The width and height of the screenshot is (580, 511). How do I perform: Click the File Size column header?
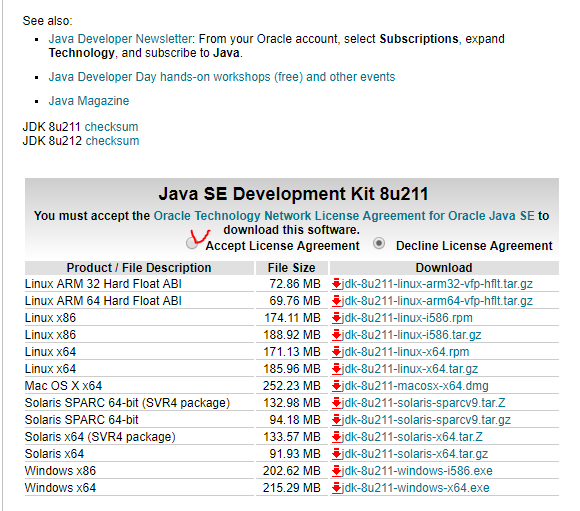coord(291,268)
